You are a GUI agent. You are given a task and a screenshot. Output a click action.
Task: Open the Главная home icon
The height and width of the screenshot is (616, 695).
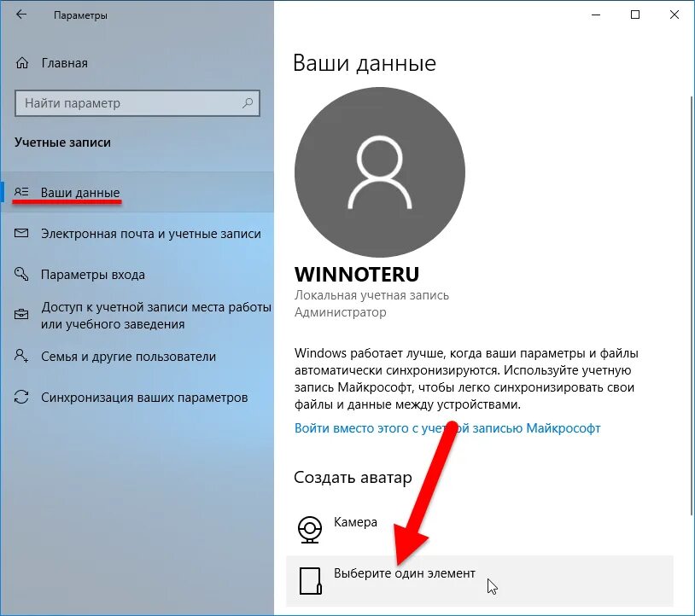coord(21,63)
